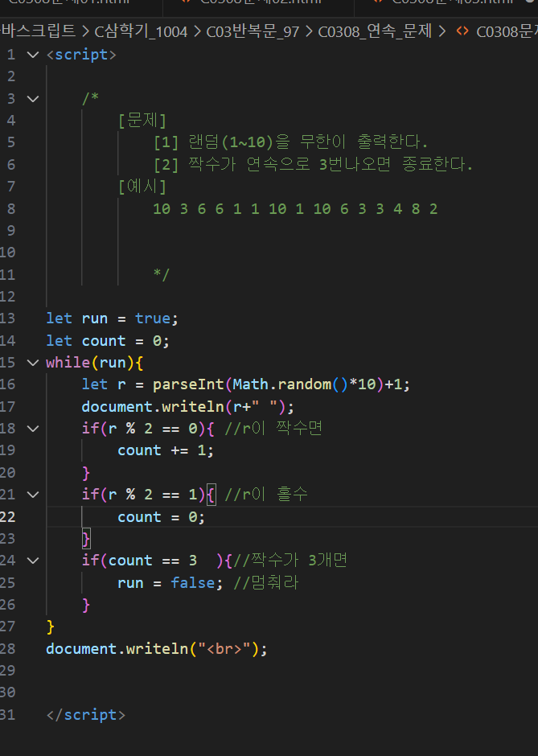Click the document.writeln("<br>") line

click(x=157, y=649)
